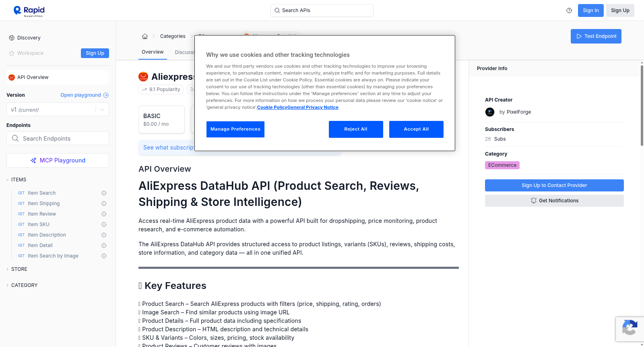Click the Aliexpress API title logo

point(143,77)
